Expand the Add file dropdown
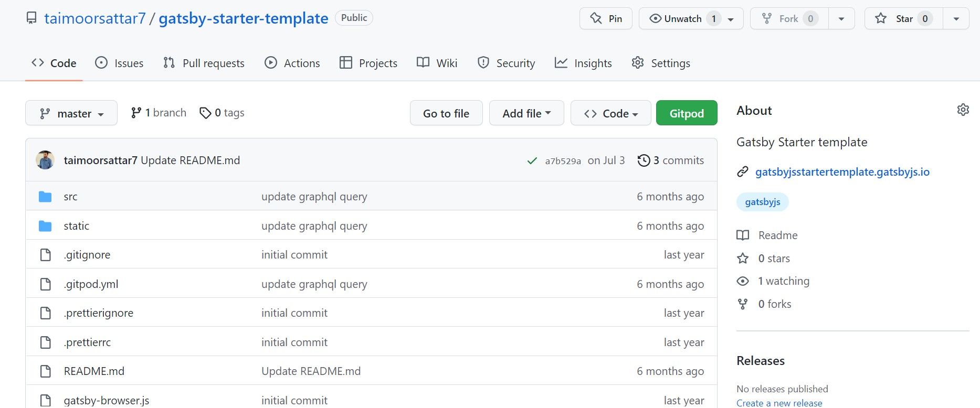Screen dimensions: 980x408 [x=526, y=113]
